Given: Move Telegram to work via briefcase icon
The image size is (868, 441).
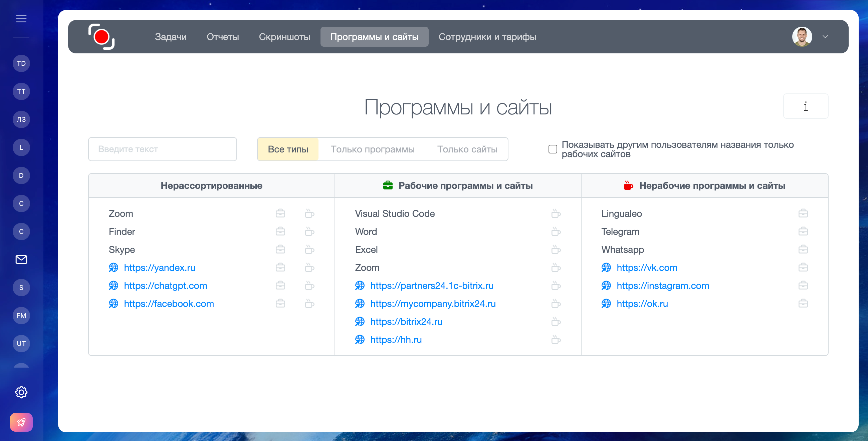Looking at the screenshot, I should [803, 232].
